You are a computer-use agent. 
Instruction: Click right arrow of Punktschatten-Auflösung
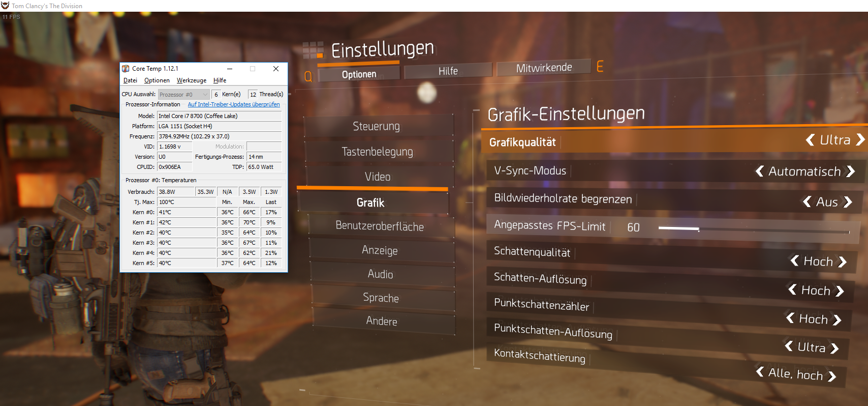(x=835, y=349)
